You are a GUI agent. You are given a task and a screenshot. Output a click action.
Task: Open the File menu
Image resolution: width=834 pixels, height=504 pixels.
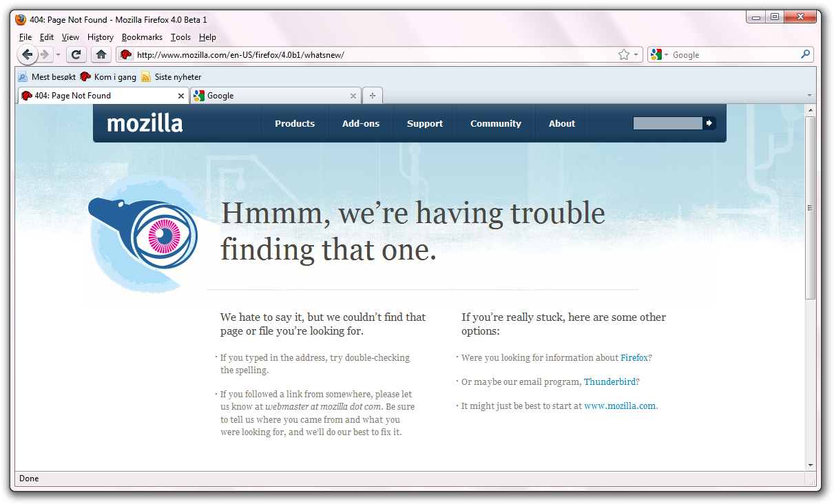25,37
